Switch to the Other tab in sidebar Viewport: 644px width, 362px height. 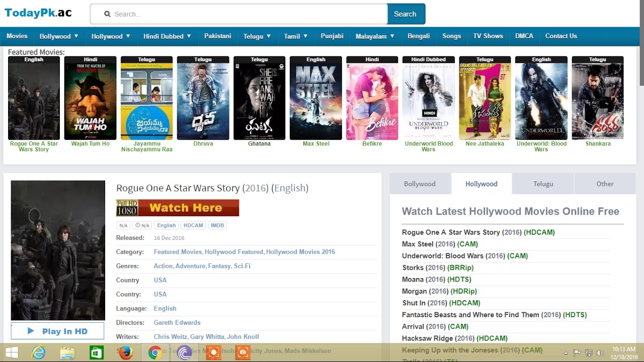[x=605, y=184]
